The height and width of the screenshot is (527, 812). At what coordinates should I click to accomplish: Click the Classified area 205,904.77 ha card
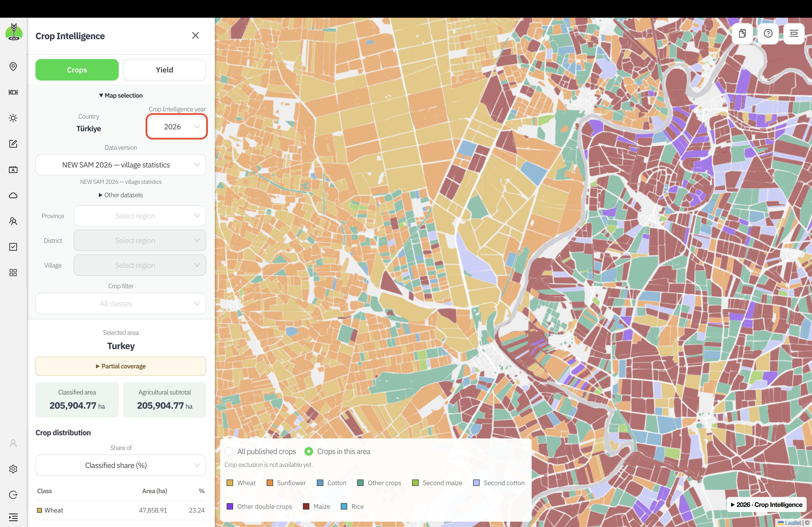pyautogui.click(x=77, y=400)
